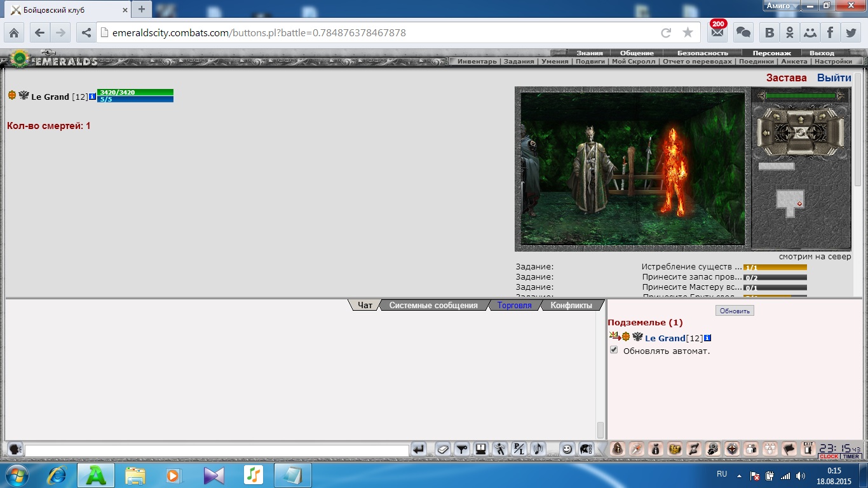
Task: Toggle chat sound with the note icon
Action: pyautogui.click(x=538, y=449)
